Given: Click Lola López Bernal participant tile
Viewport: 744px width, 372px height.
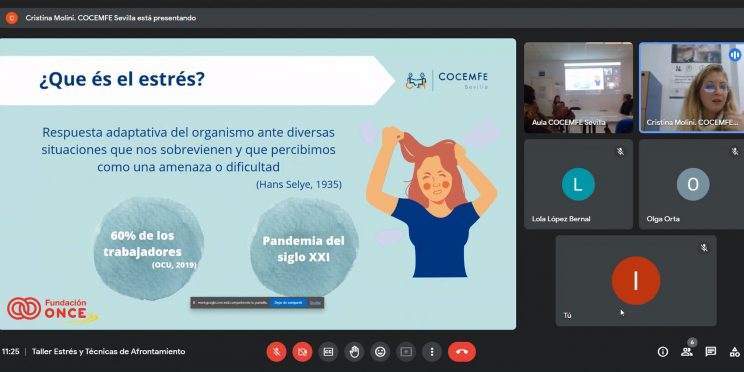Looking at the screenshot, I should (578, 184).
